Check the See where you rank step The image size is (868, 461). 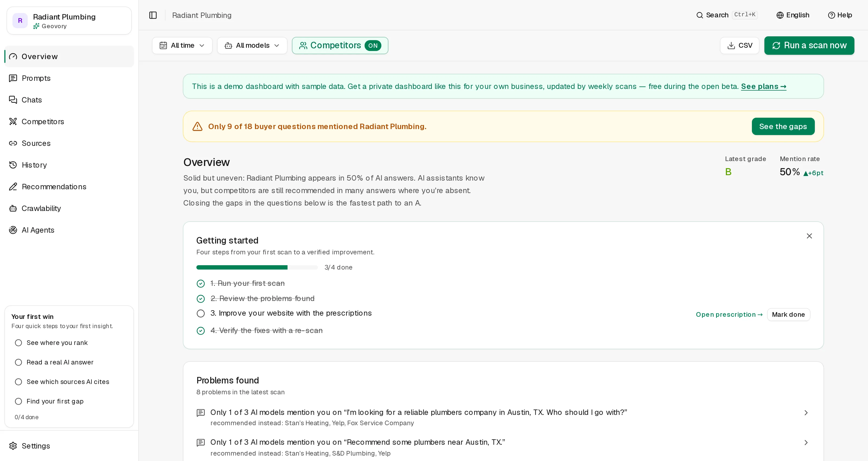click(x=18, y=343)
